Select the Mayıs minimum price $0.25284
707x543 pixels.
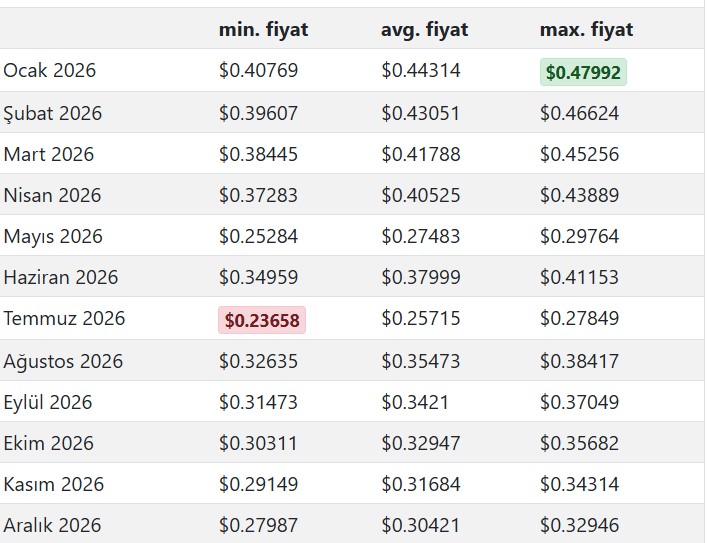pyautogui.click(x=258, y=237)
